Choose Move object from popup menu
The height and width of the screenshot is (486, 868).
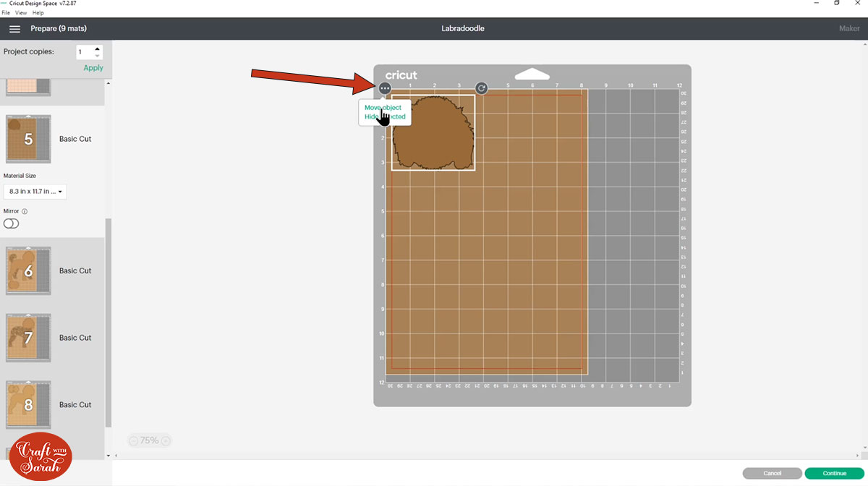coord(383,108)
